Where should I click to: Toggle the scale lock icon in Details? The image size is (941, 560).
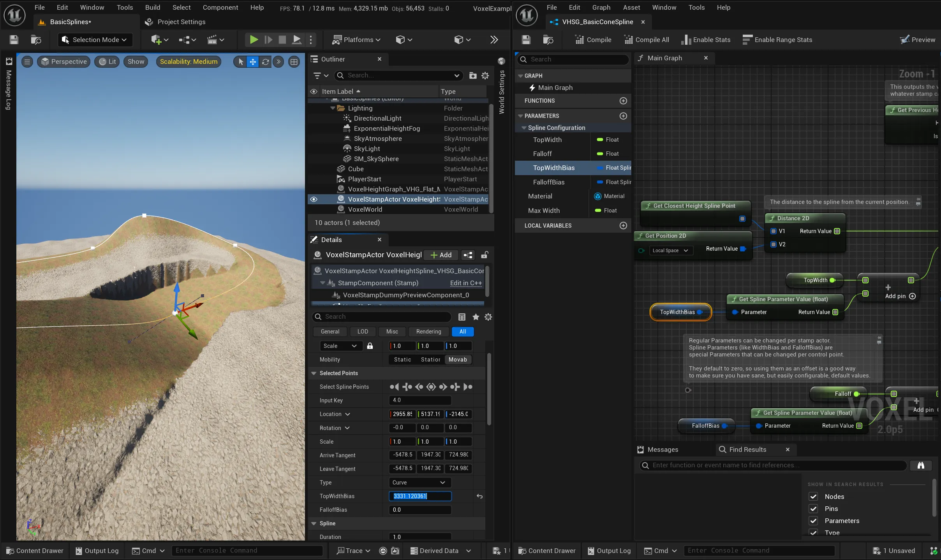coord(370,346)
